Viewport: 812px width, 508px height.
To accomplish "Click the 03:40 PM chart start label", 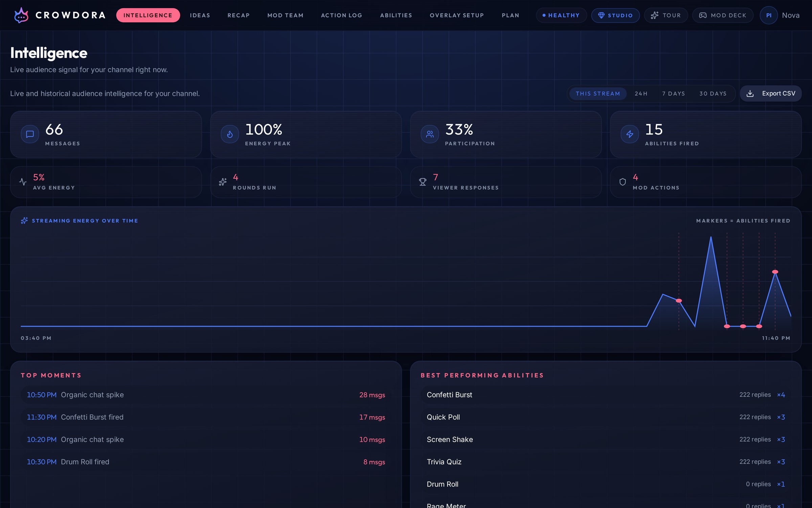I will (x=36, y=338).
